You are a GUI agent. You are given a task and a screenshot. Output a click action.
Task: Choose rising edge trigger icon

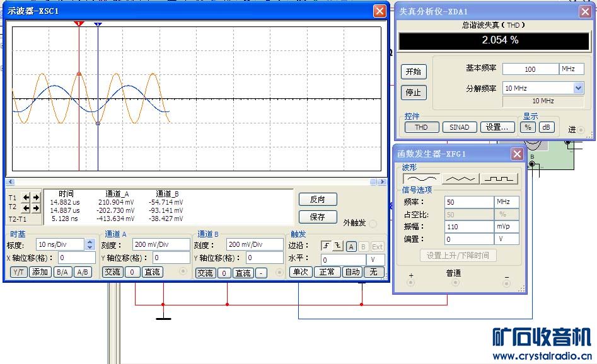(x=326, y=246)
